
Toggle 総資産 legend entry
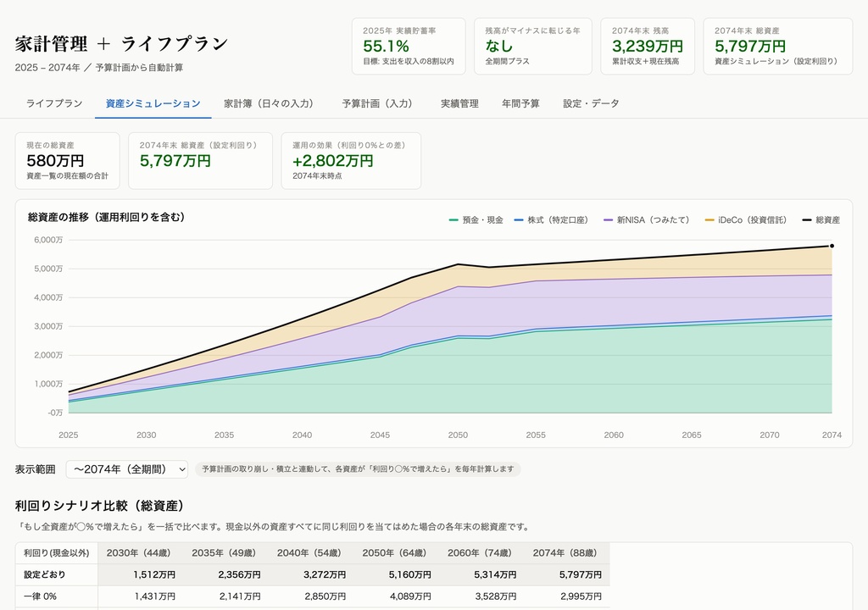point(821,219)
